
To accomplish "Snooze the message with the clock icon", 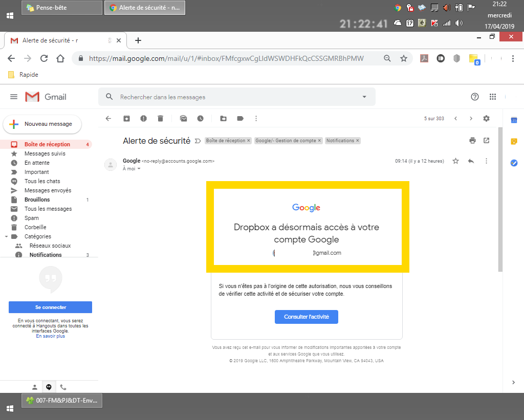I will [x=200, y=119].
